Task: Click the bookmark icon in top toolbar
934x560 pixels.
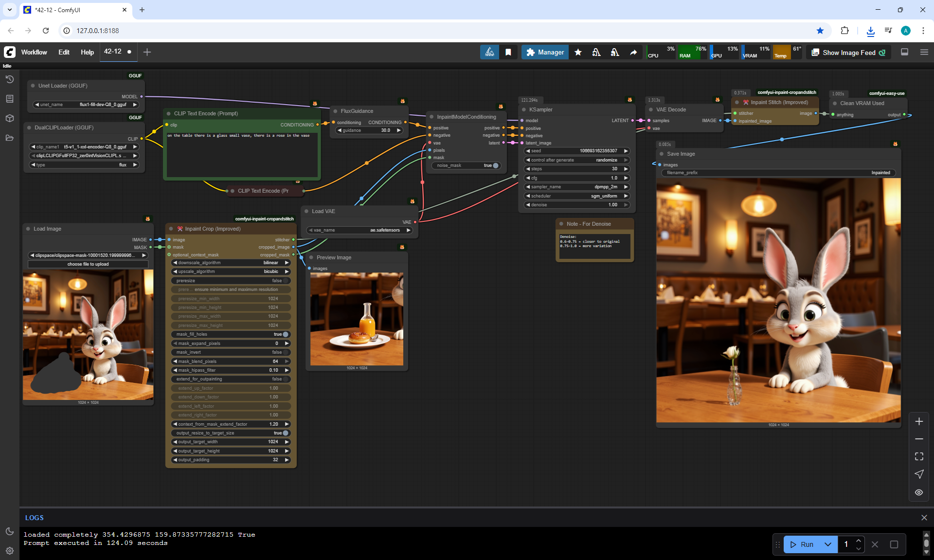Action: click(x=508, y=53)
